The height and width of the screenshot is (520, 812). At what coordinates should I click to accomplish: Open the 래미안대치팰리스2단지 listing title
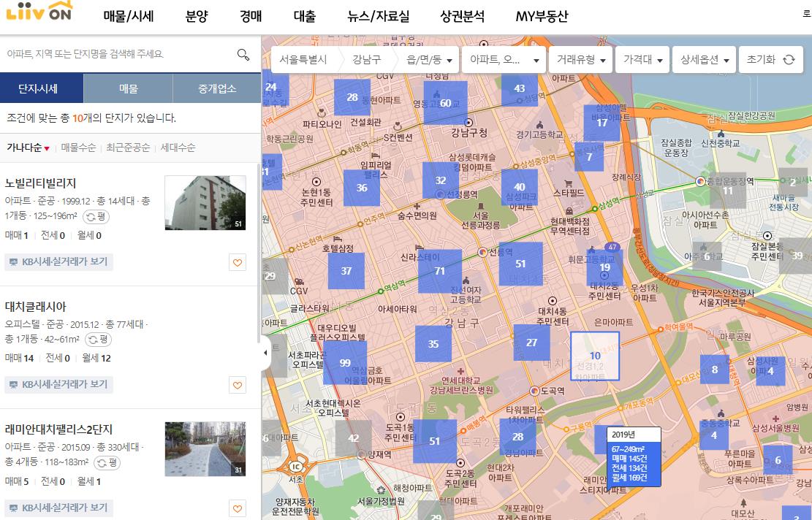click(x=58, y=429)
